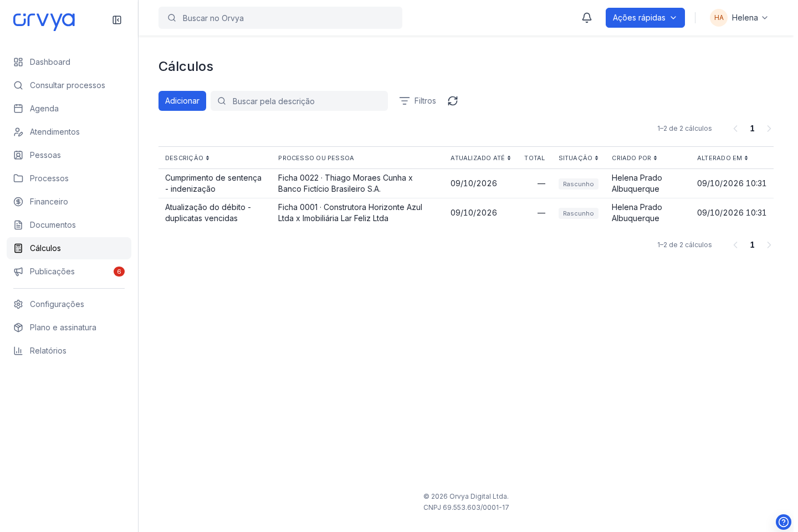This screenshot has width=798, height=532.
Task: Click the Dashboard grid icon
Action: pyautogui.click(x=18, y=62)
